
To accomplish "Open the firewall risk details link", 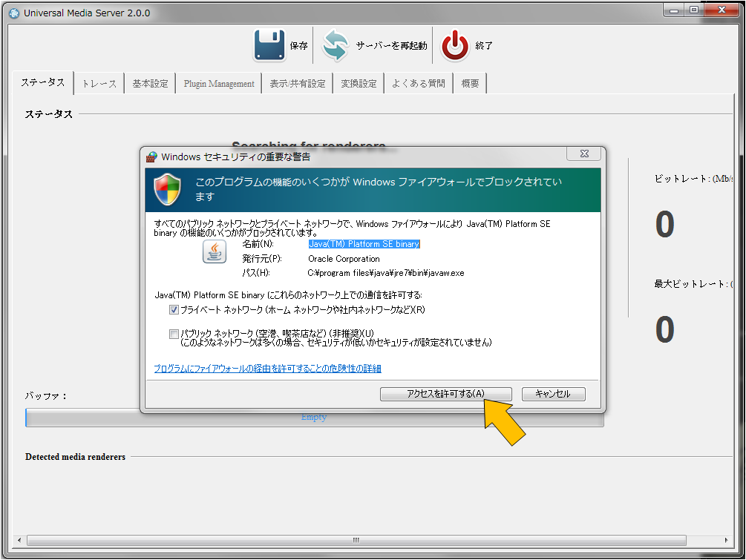I will point(267,369).
